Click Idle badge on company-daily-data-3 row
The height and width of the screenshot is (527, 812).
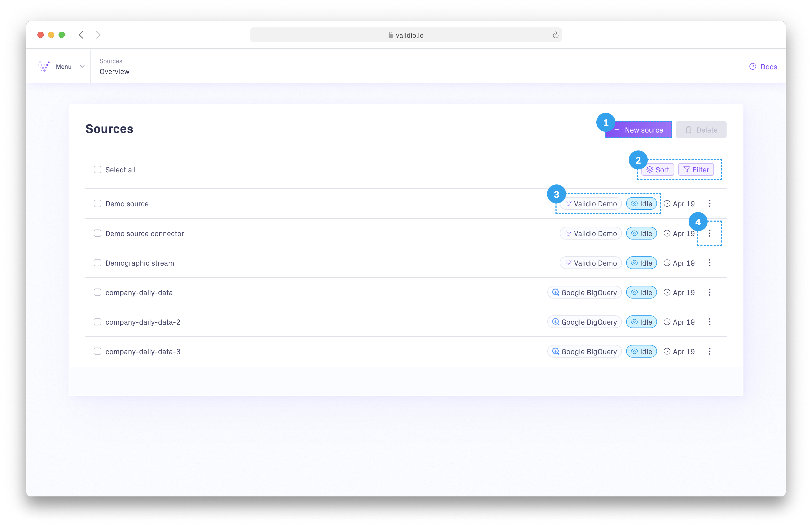[641, 352]
